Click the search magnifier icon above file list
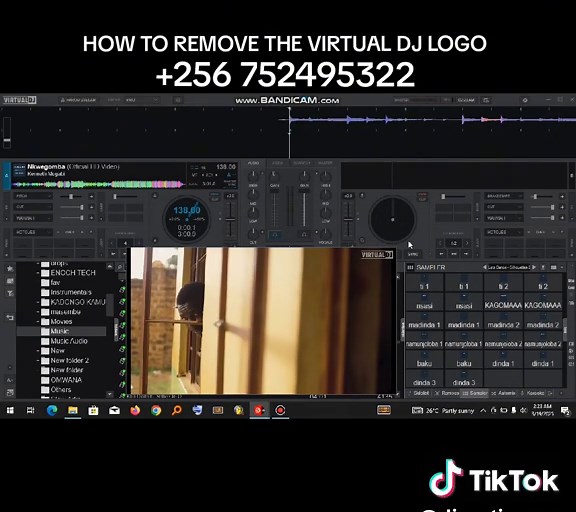Image resolution: width=576 pixels, height=512 pixels. [x=120, y=267]
